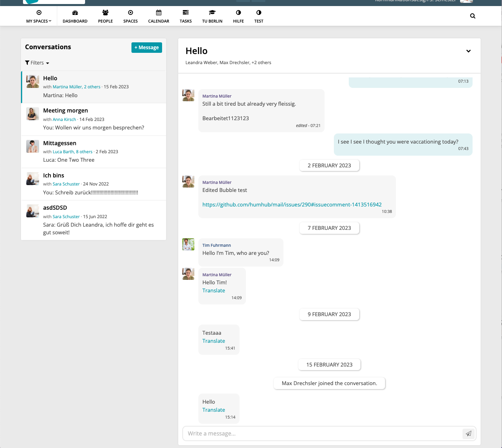Expand the conversation Filters dropdown

(37, 63)
